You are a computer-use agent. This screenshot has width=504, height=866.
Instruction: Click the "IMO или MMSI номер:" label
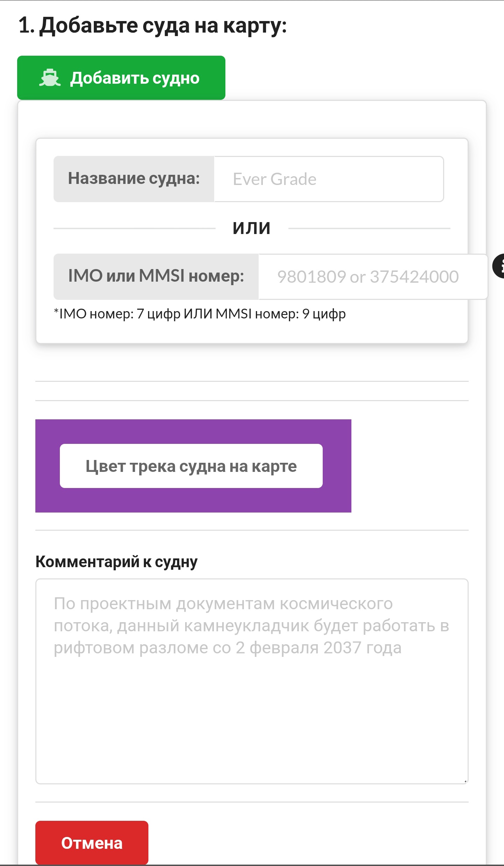tap(156, 277)
